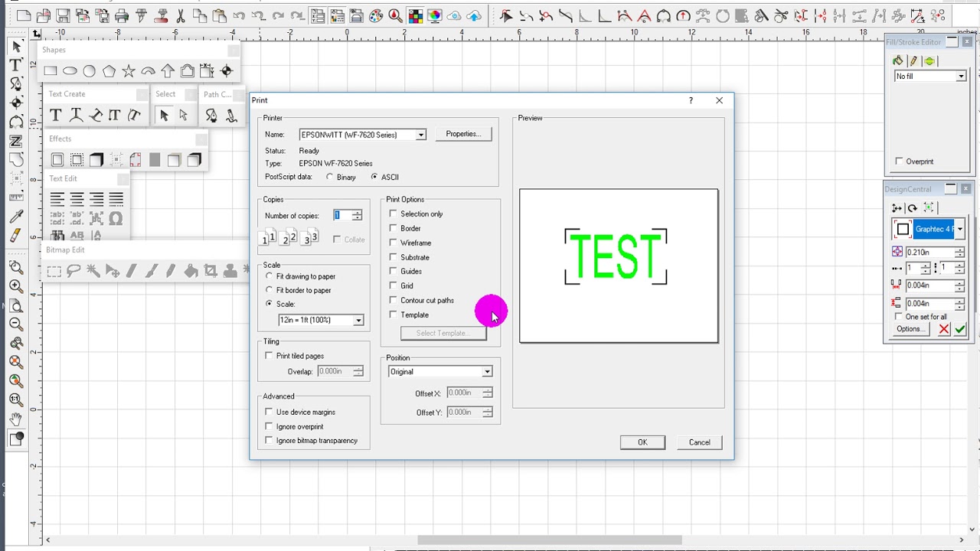Check Use device margins option
Image resolution: width=980 pixels, height=551 pixels.
coord(269,412)
